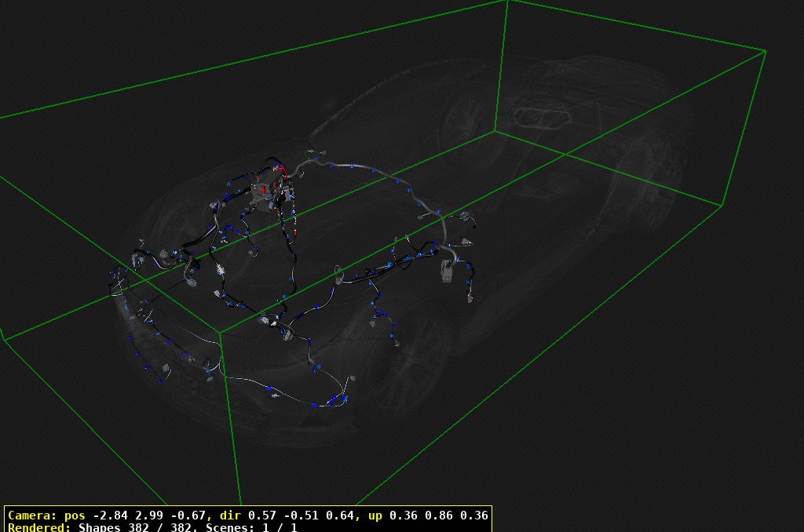Click the top-right corner of the green bounding box
The height and width of the screenshot is (532, 804).
pos(765,52)
